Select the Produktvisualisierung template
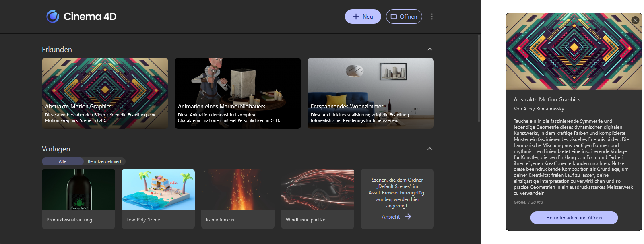 click(78, 199)
